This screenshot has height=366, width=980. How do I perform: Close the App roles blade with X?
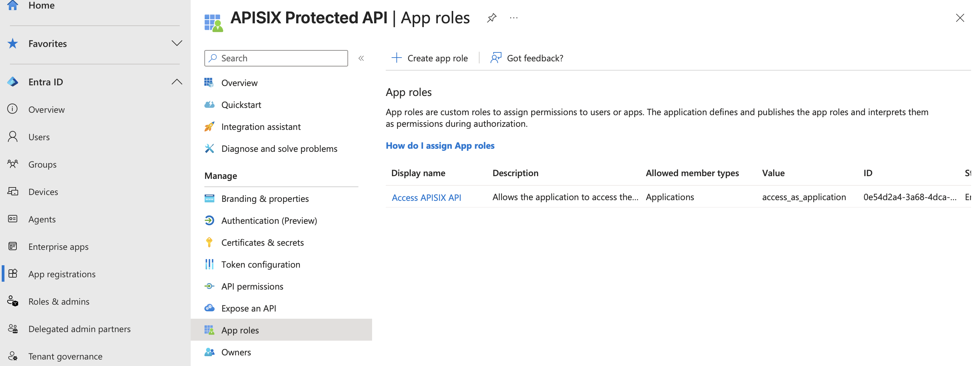959,18
